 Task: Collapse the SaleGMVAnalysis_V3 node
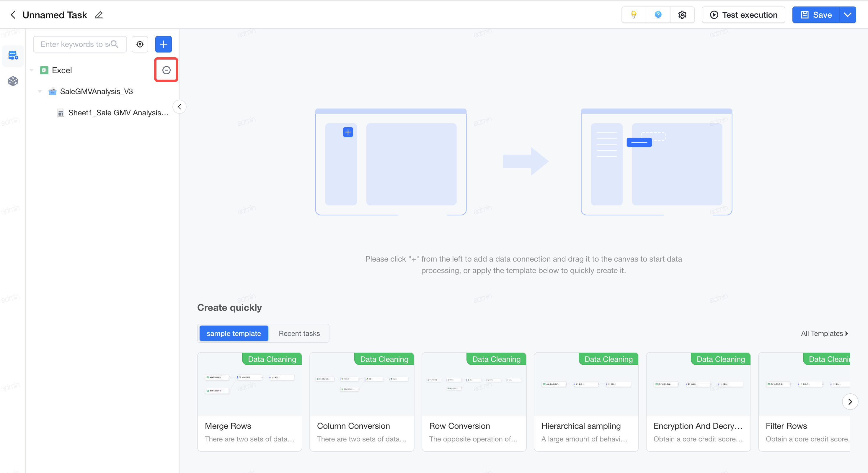pos(40,92)
